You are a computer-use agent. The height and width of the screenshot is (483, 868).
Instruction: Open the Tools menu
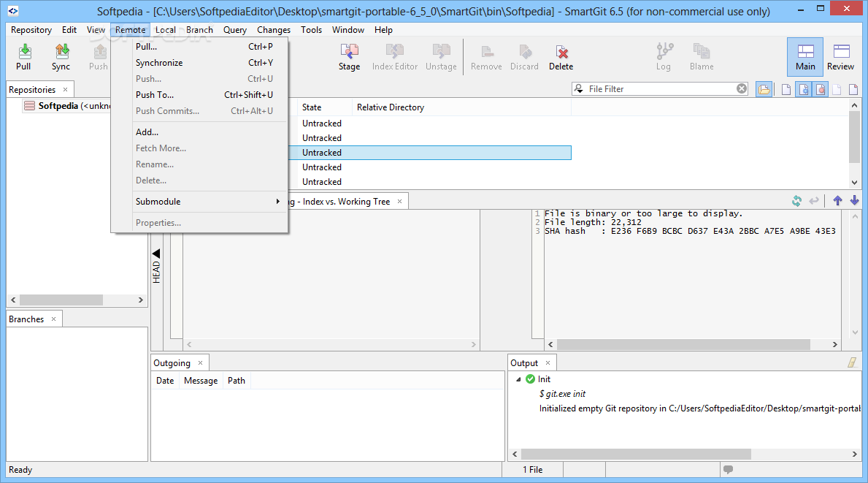311,30
